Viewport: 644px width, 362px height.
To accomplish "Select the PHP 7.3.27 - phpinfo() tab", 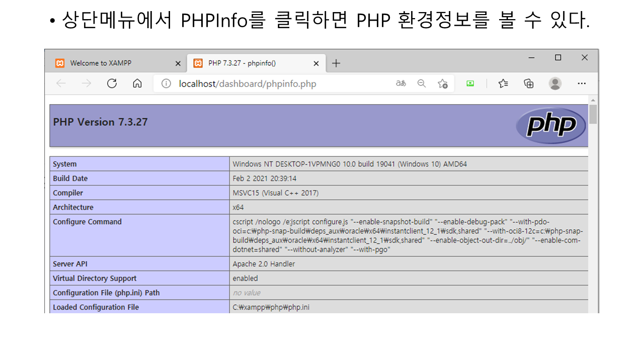I will 242,63.
